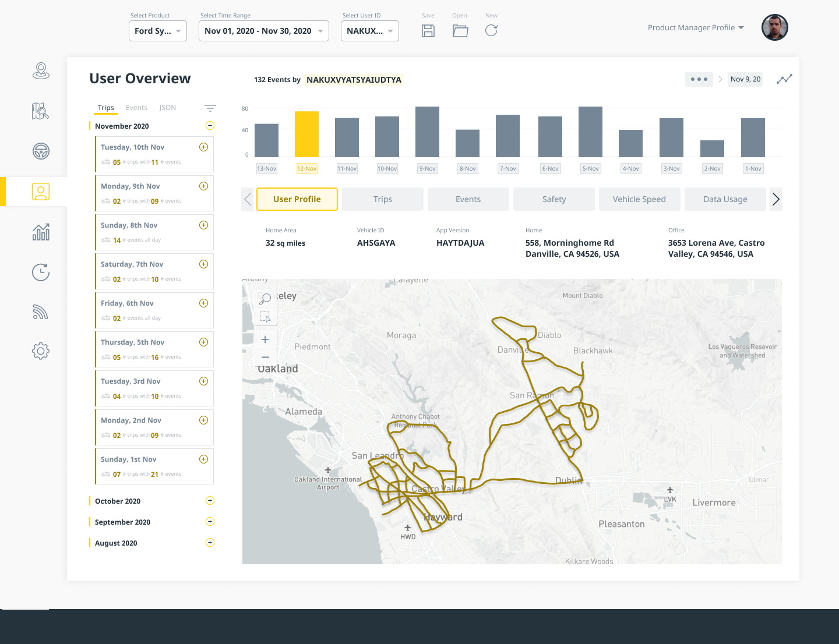Click the map search magnifier icon
Screen dimensions: 839x644
click(265, 299)
